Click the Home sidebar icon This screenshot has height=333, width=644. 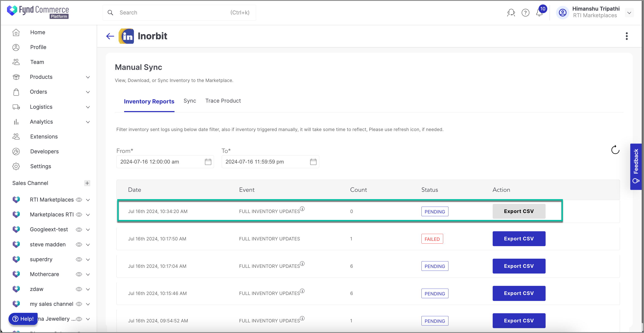tap(16, 32)
